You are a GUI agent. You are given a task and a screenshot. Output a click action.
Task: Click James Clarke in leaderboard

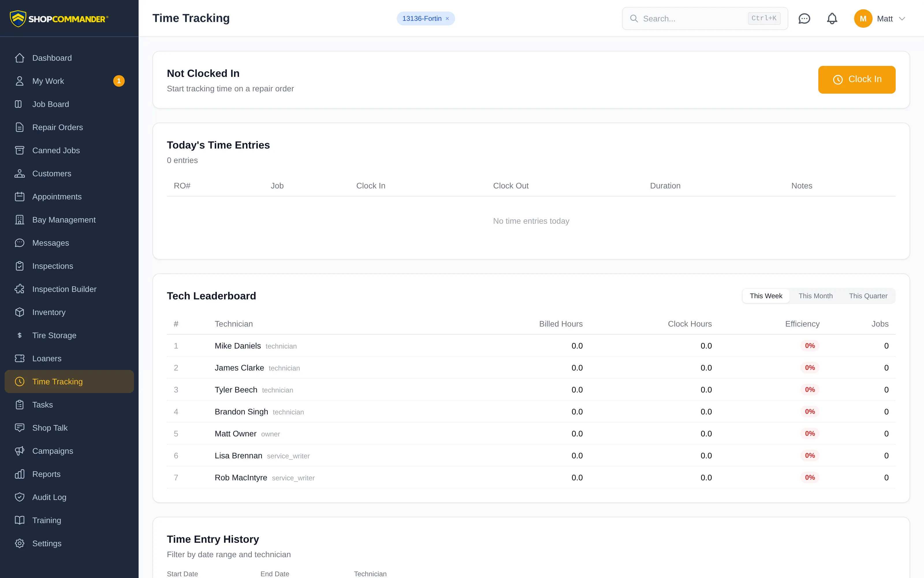click(x=239, y=368)
